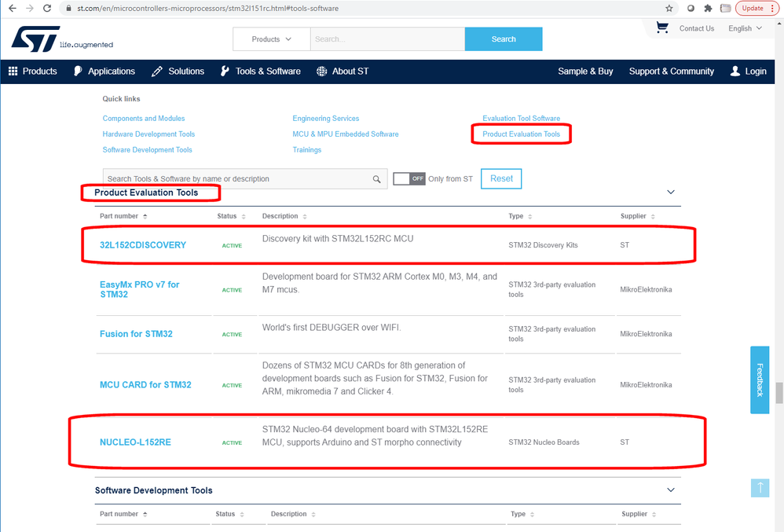This screenshot has height=532, width=784.
Task: Open Solutions menu in the navbar
Action: click(178, 71)
